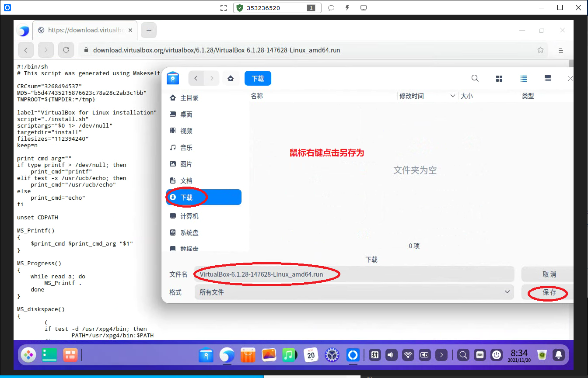588x378 pixels.
Task: Click the 文件名 input field
Action: 354,274
